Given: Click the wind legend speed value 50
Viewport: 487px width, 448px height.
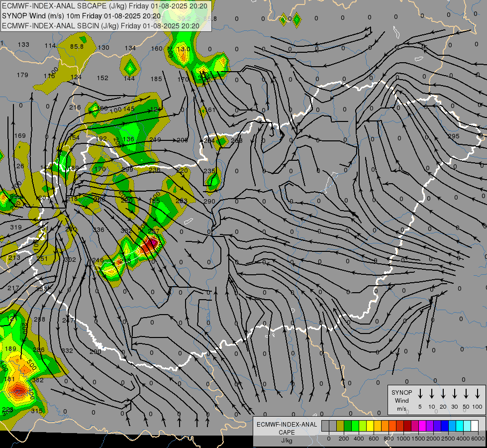Looking at the screenshot, I should tap(466, 407).
